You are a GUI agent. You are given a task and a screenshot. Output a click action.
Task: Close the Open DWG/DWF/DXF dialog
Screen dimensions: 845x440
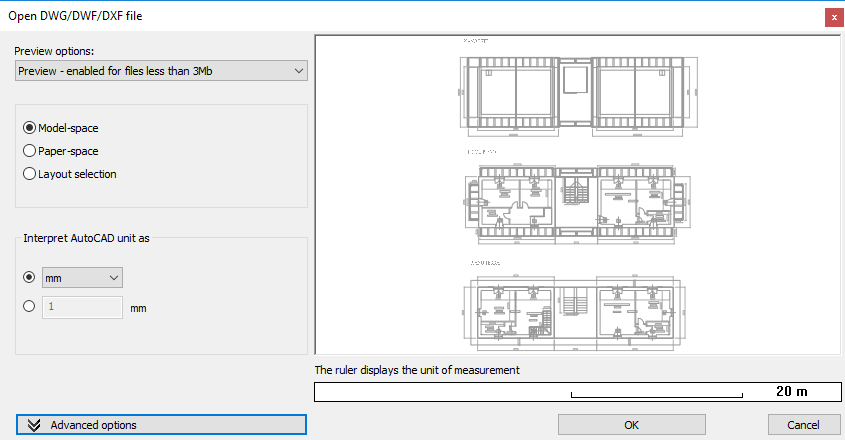click(832, 17)
